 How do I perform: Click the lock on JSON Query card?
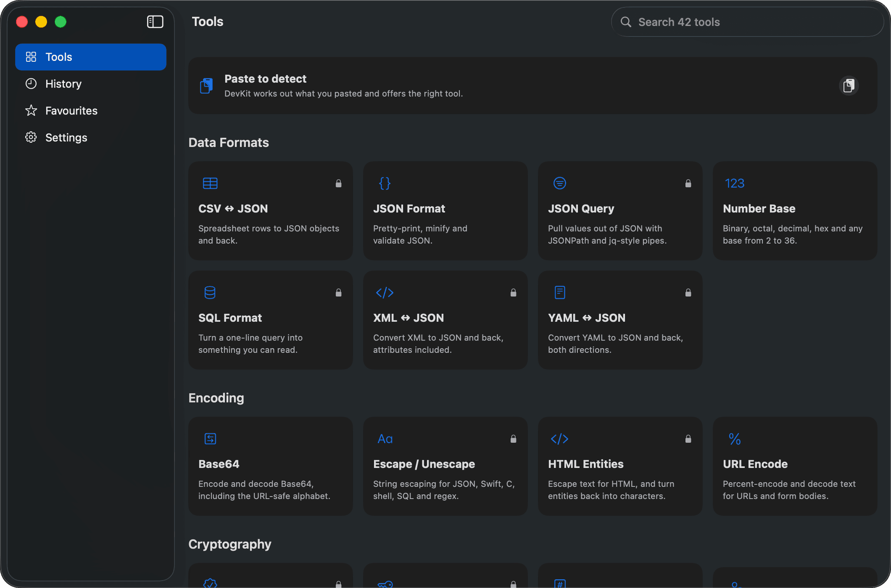[688, 184]
